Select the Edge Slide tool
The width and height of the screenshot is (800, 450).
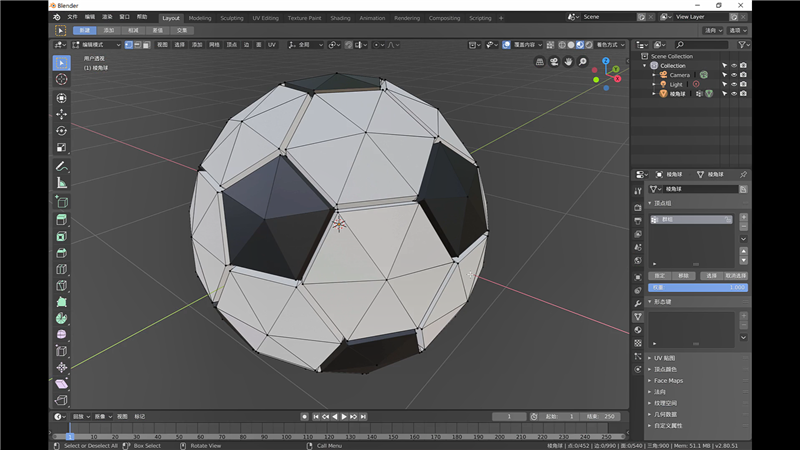pos(62,351)
